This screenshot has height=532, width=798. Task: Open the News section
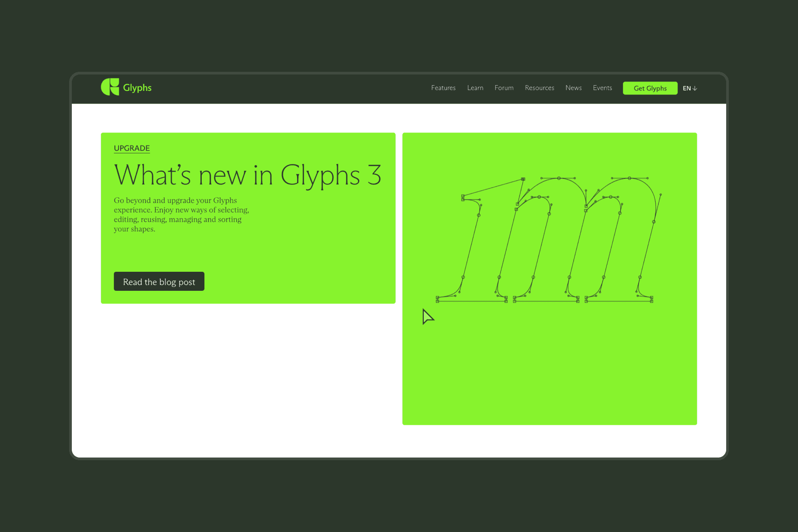point(573,88)
